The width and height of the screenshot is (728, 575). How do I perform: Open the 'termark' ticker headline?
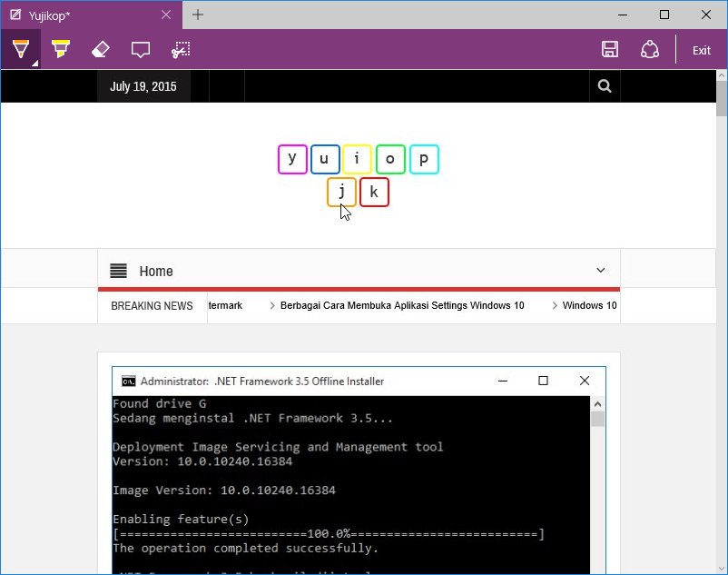pyautogui.click(x=225, y=305)
